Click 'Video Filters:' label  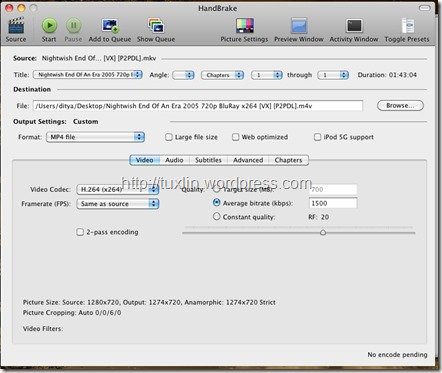coord(43,329)
